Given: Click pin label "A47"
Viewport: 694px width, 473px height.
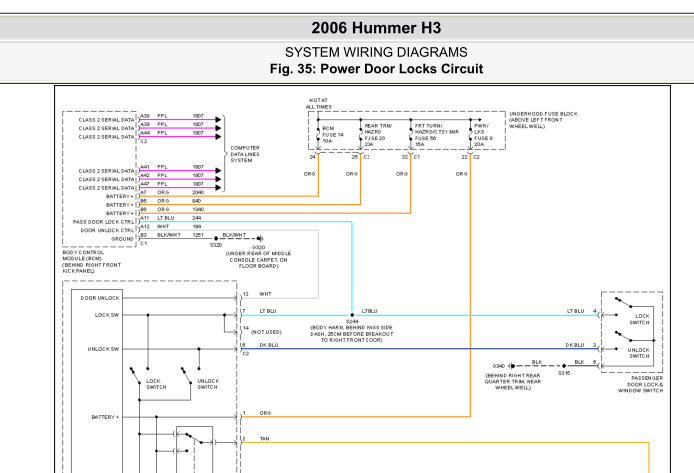Looking at the screenshot, I should click(145, 184).
